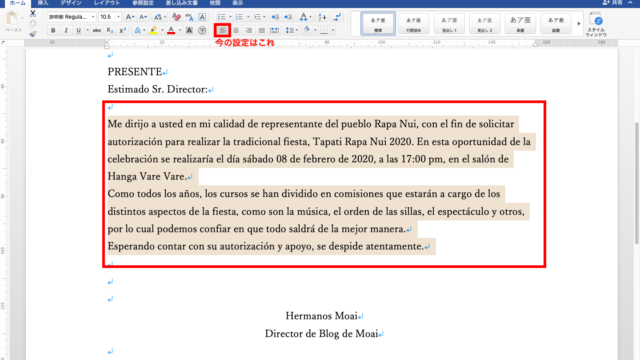Apply the 見出し 1 heading style
Image resolution: width=640 pixels, height=360 pixels.
tap(449, 24)
